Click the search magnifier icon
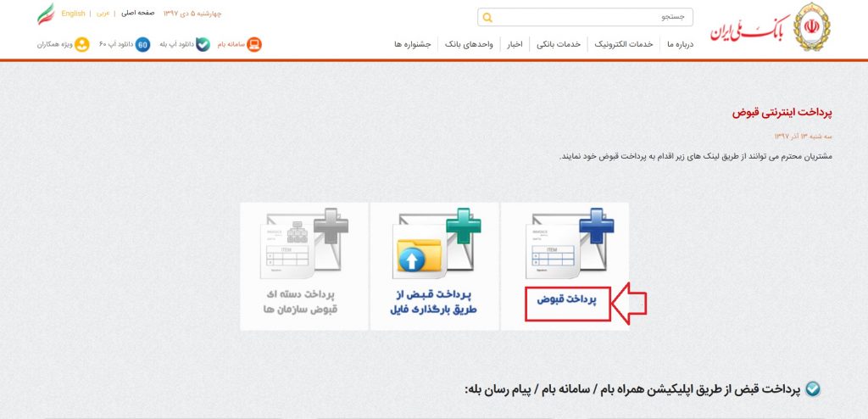 [487, 18]
